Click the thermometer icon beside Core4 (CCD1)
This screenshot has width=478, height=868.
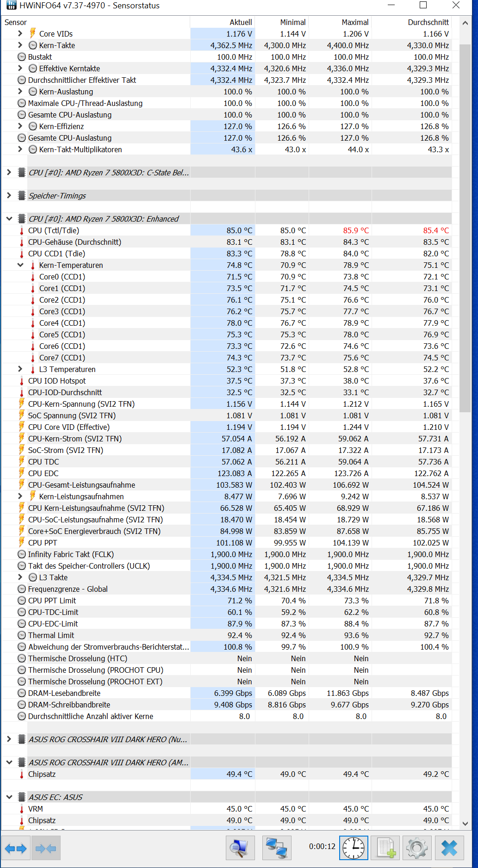(x=33, y=323)
